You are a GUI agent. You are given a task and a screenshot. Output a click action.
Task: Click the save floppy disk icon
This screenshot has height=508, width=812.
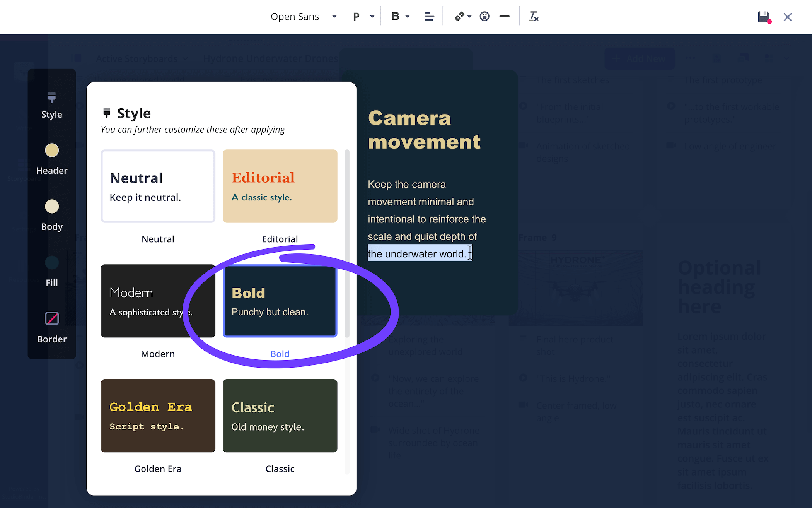point(763,17)
